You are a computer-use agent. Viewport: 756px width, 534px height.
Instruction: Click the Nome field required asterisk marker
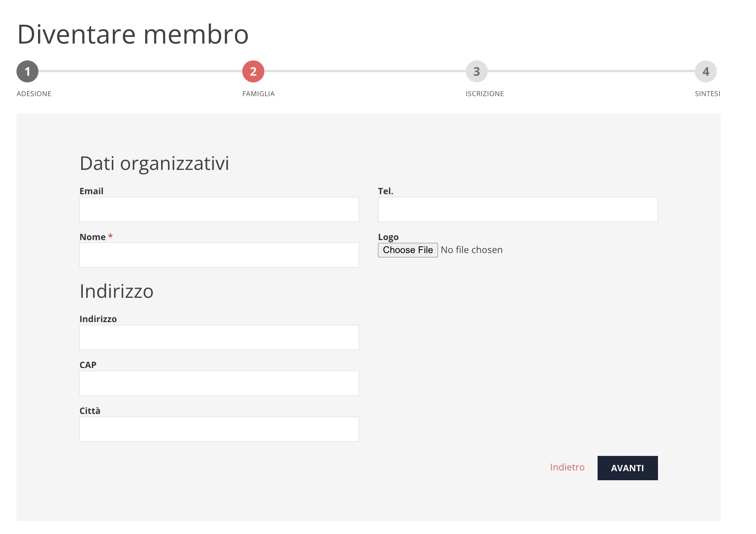click(111, 237)
